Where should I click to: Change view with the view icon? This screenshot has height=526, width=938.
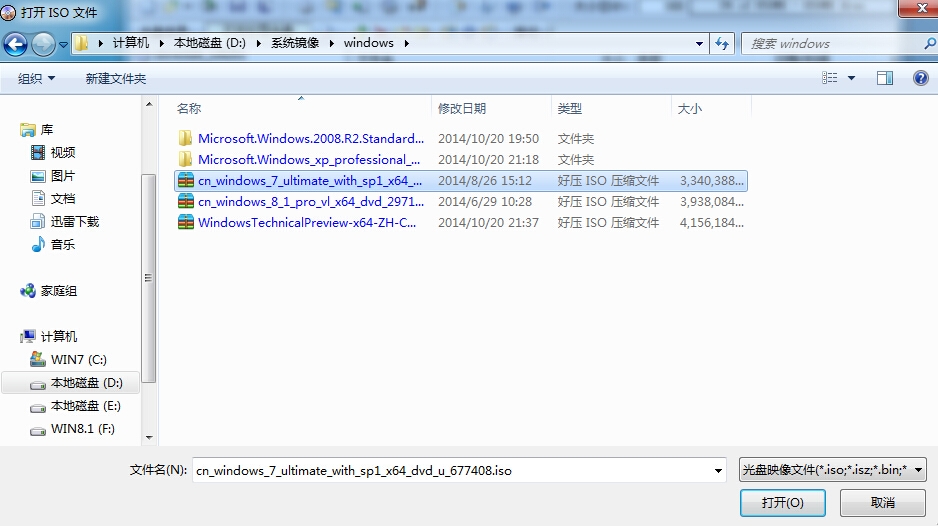pos(829,78)
